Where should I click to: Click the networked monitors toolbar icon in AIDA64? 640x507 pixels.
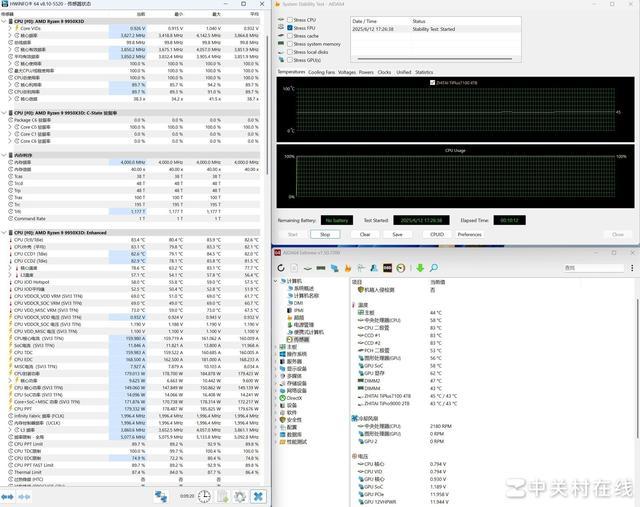tap(334, 268)
